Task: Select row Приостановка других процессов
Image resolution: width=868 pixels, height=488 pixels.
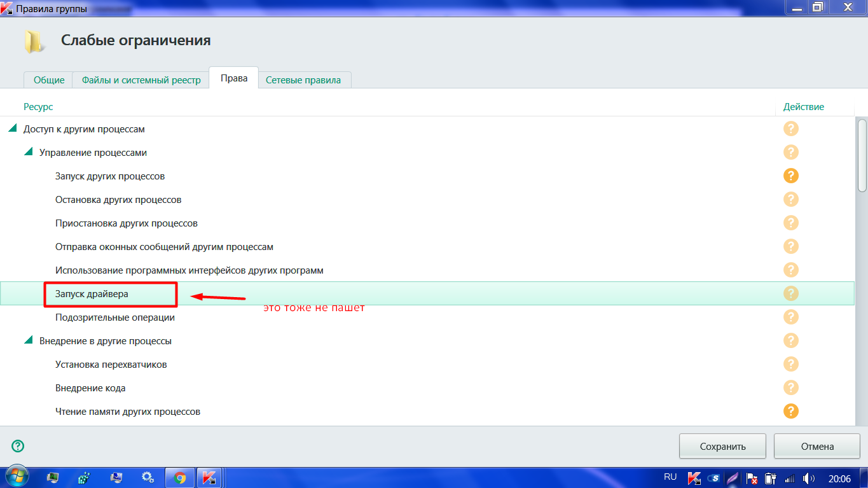Action: [427, 223]
